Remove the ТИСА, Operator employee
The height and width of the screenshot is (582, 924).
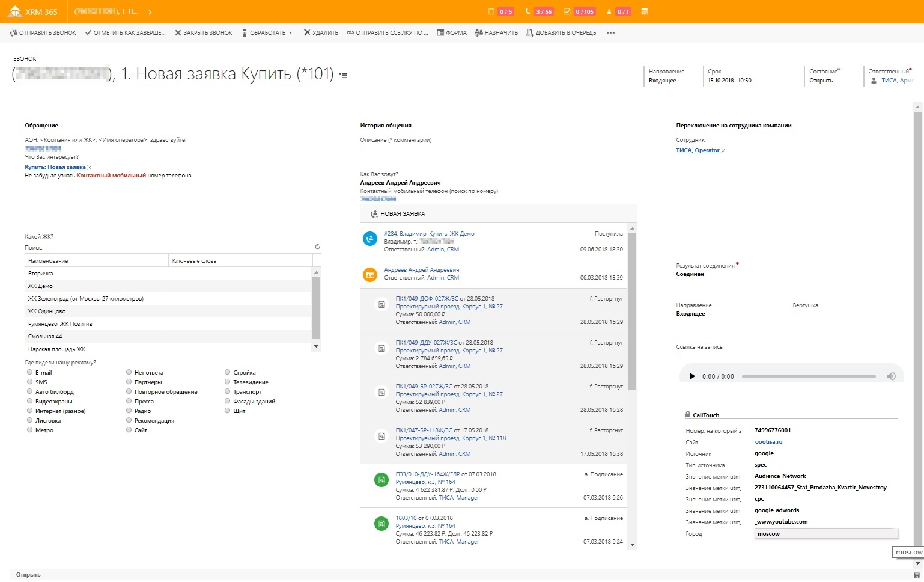tap(723, 151)
